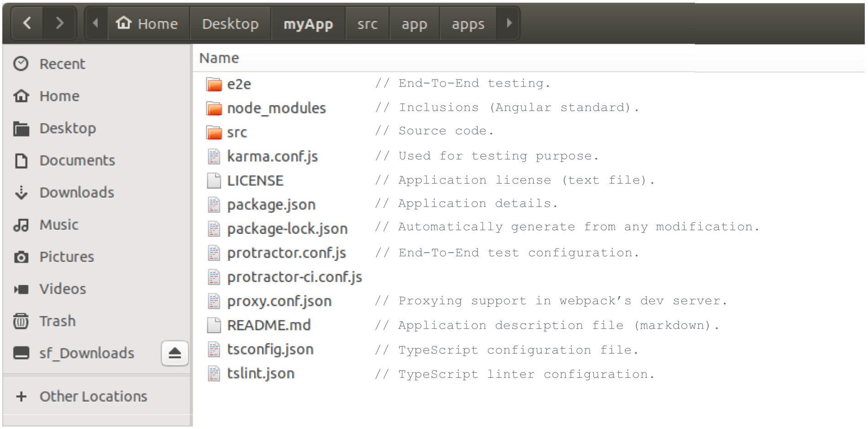Show Recent files in sidebar

(62, 64)
